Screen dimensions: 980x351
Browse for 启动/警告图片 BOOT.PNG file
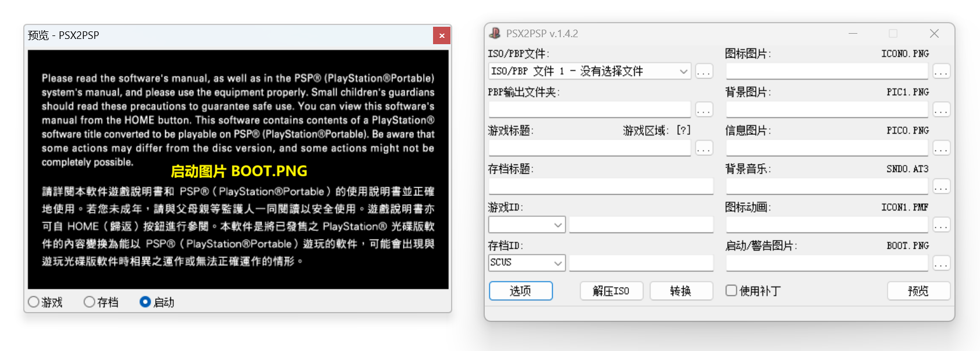click(941, 263)
